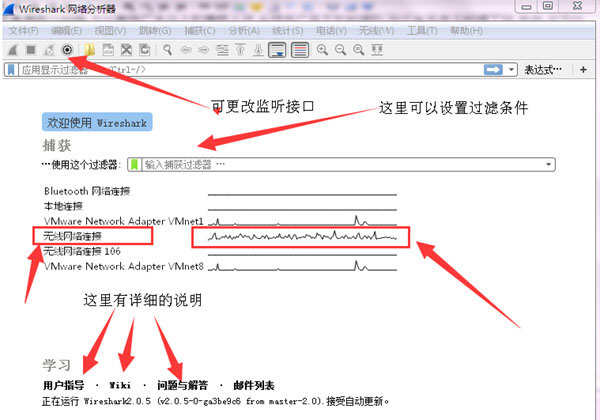
Task: Restart the current capture
Action: coord(49,50)
